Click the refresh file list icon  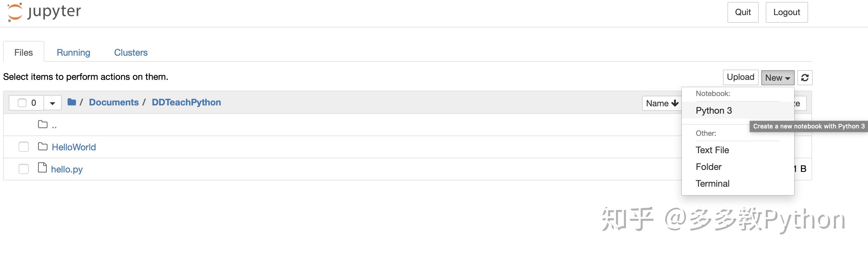[x=805, y=78]
